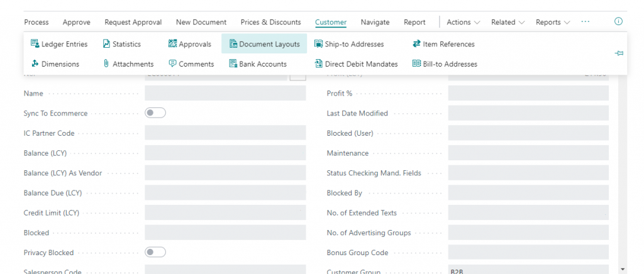Click the Blocked (User) field
This screenshot has width=644, height=274.
point(528,133)
